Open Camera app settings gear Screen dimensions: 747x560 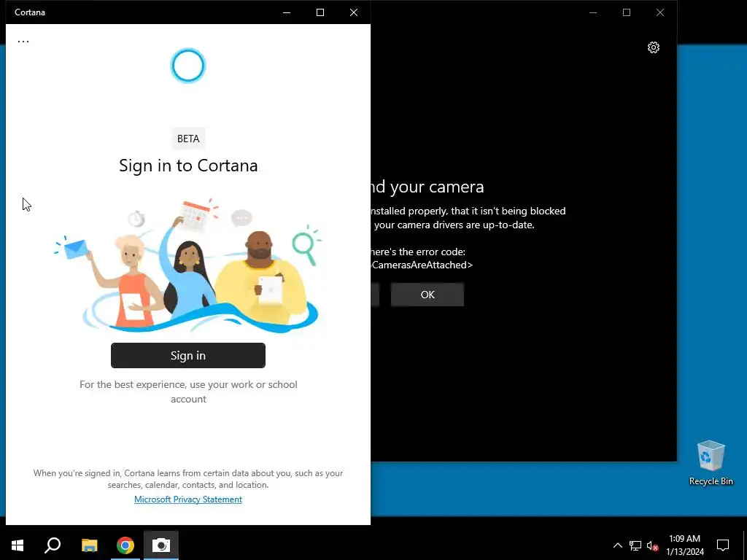654,47
